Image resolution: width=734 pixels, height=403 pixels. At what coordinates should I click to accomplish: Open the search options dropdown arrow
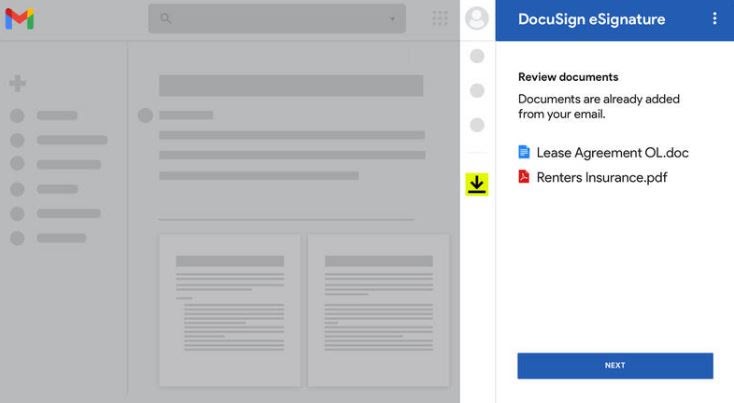392,19
